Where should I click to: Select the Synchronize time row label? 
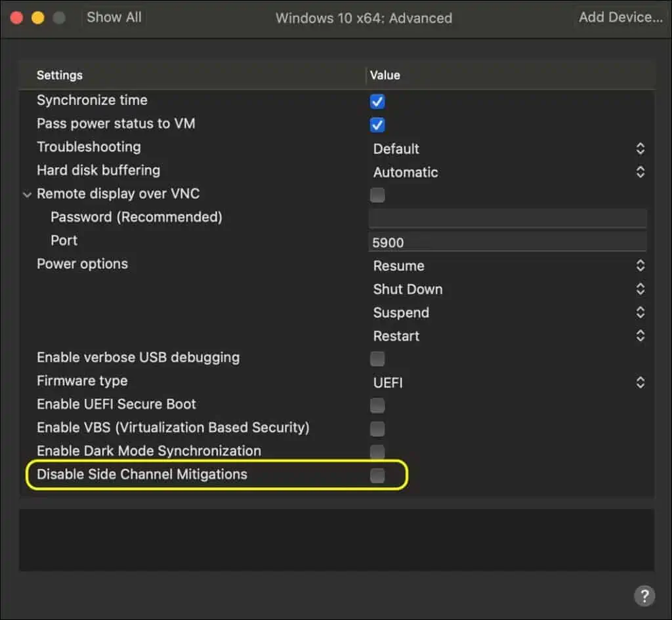92,100
